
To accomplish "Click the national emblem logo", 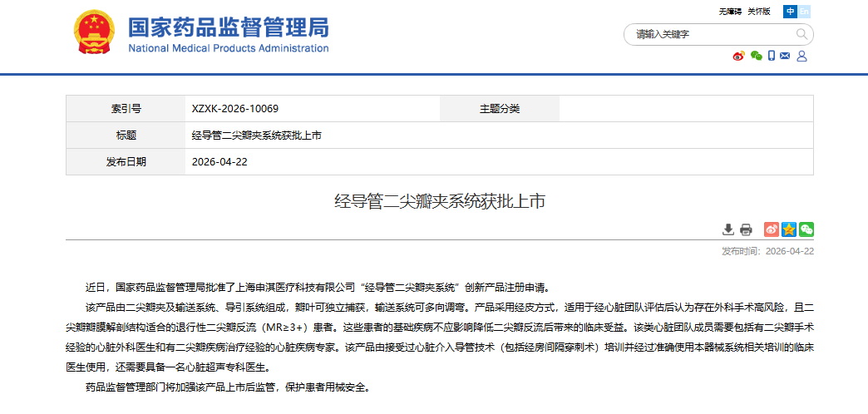I will (x=94, y=32).
